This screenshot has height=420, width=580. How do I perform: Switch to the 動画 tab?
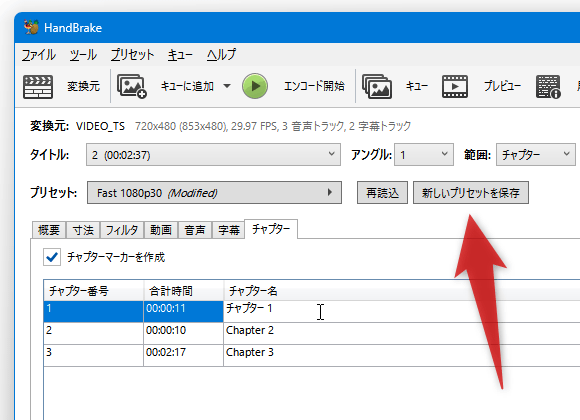click(161, 230)
